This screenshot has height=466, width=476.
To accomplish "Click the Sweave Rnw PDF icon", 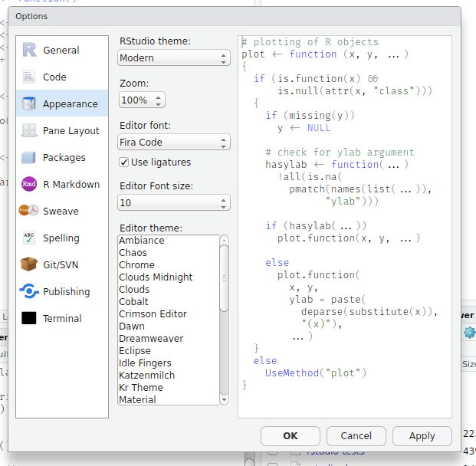I will point(29,210).
